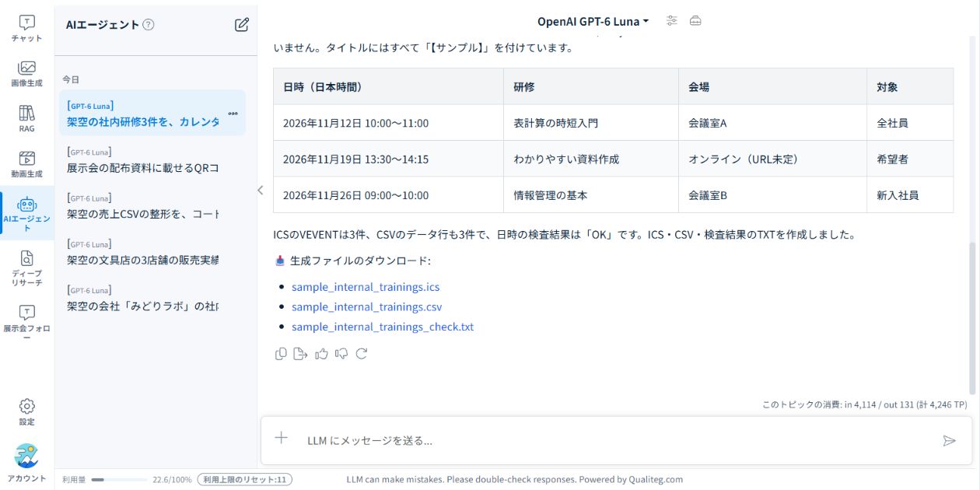Viewport: 980px width, 490px height.
Task: Click the 22.6/100% usage value
Action: click(x=172, y=480)
